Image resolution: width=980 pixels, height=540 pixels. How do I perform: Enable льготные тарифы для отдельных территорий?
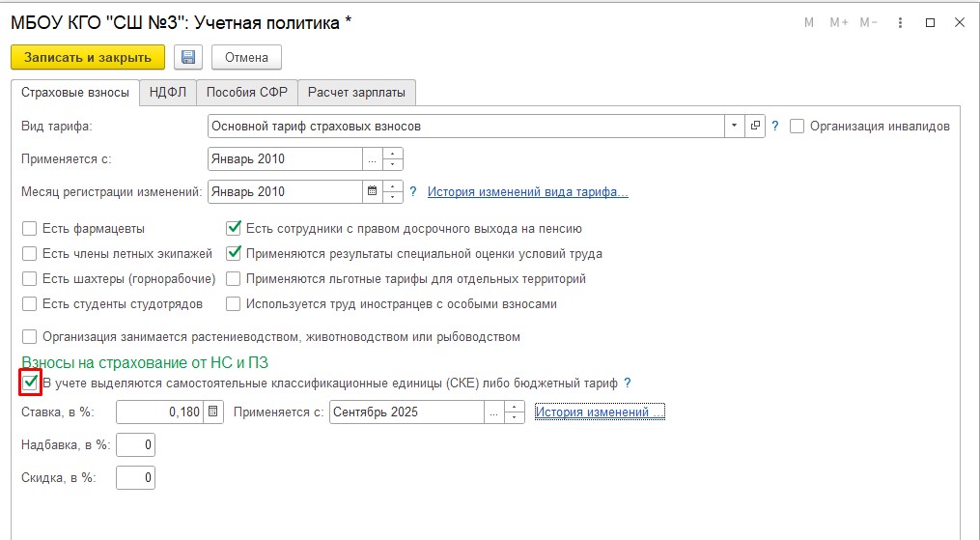[233, 279]
